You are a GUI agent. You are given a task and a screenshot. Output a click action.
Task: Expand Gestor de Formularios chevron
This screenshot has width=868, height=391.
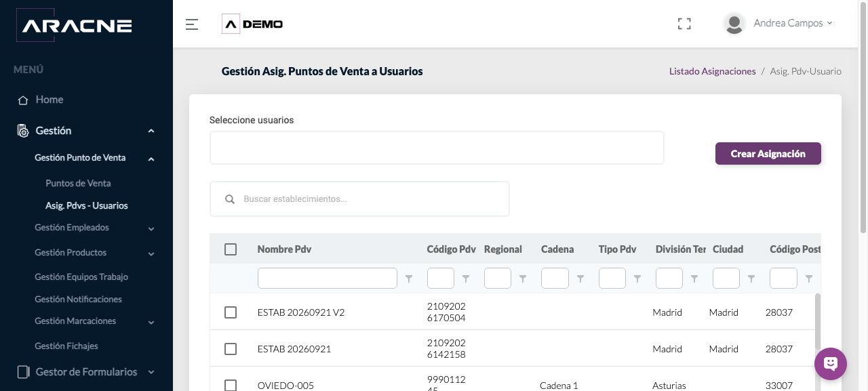click(151, 372)
